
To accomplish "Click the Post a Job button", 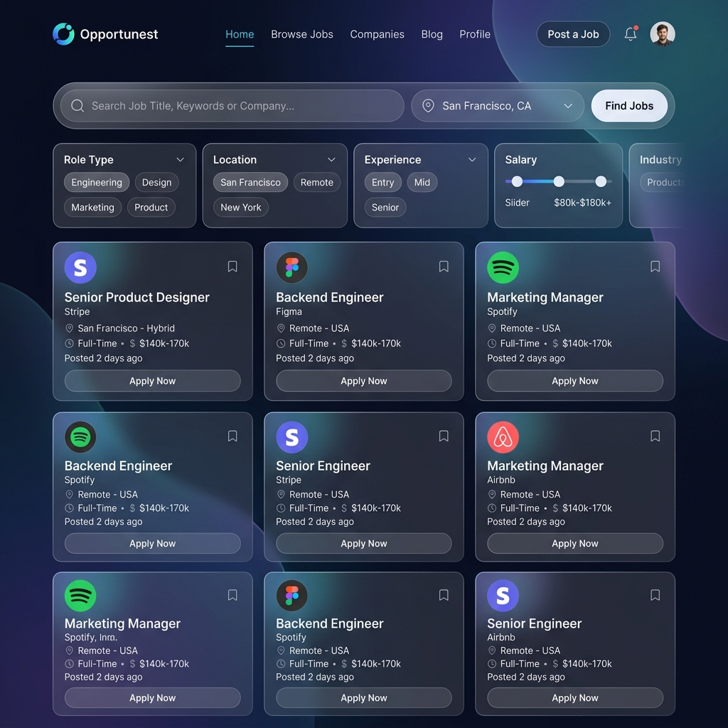I will pyautogui.click(x=573, y=34).
